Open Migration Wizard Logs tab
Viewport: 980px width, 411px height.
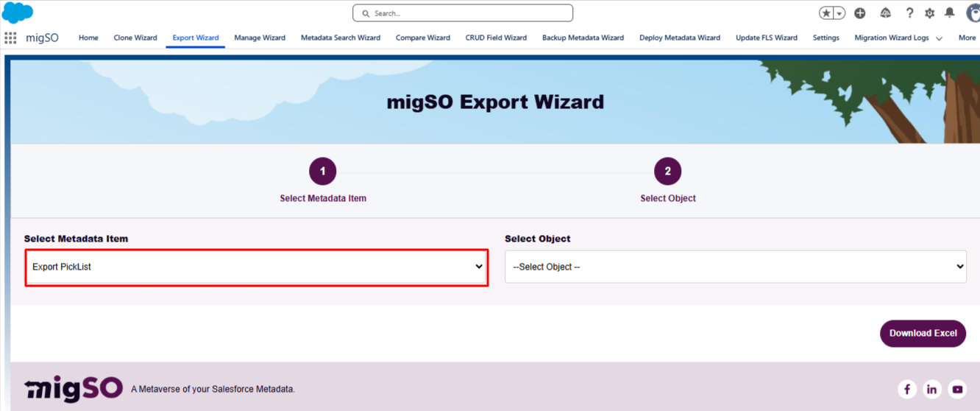[x=892, y=38]
